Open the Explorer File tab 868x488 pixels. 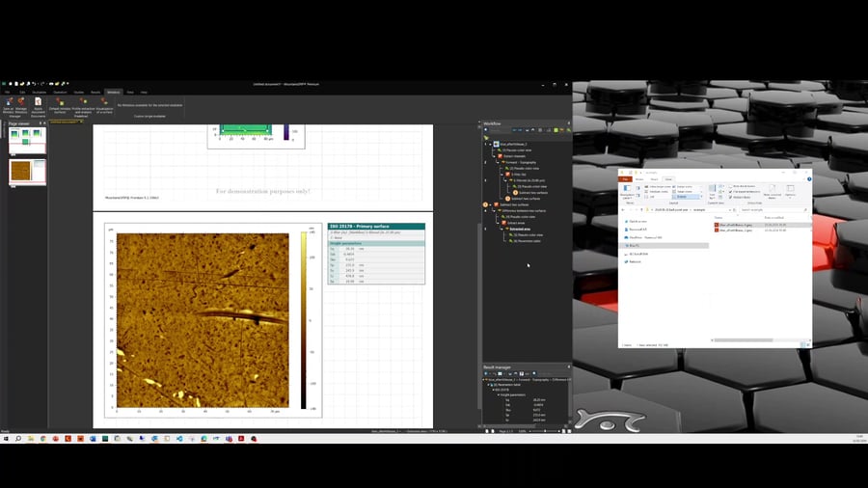click(x=626, y=179)
